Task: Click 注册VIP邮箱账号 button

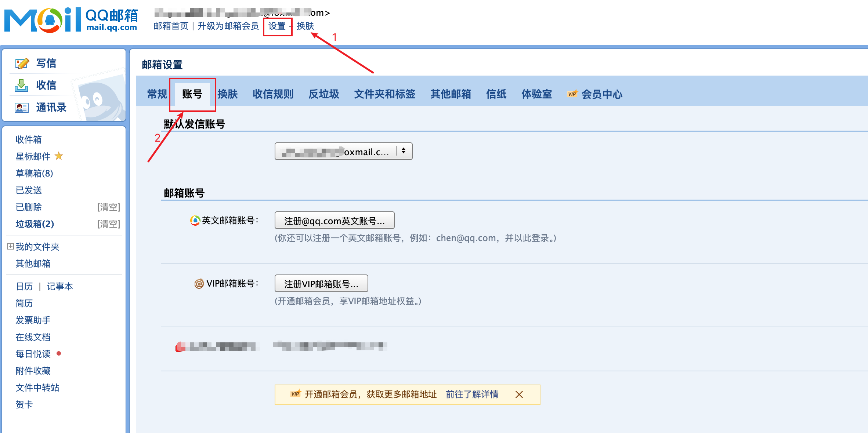Action: pos(321,283)
